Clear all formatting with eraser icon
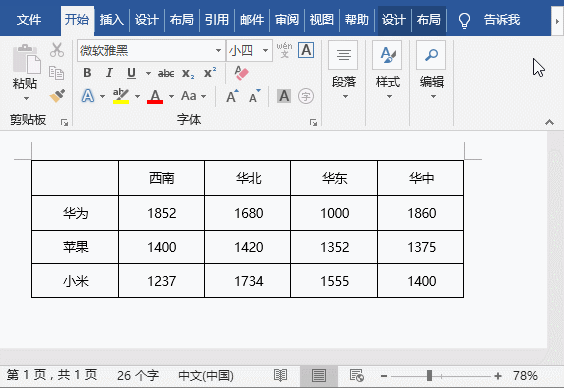The height and width of the screenshot is (388, 564). pos(241,73)
